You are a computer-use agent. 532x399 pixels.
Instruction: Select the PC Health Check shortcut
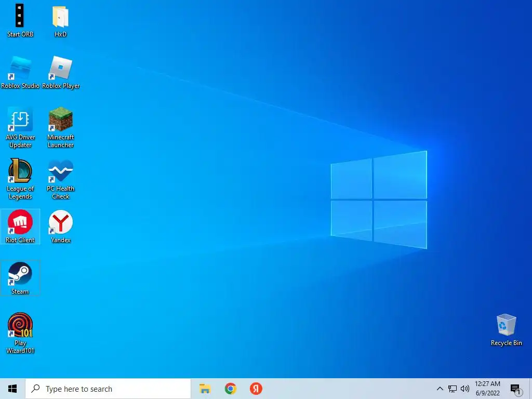point(61,179)
